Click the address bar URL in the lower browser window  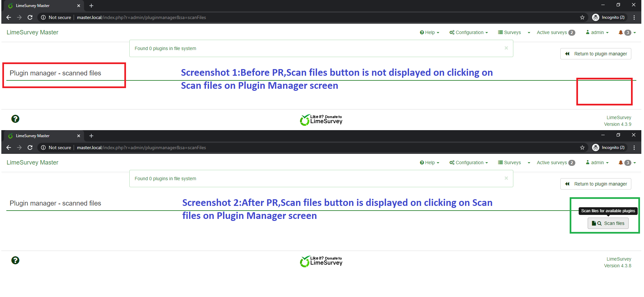coord(141,147)
